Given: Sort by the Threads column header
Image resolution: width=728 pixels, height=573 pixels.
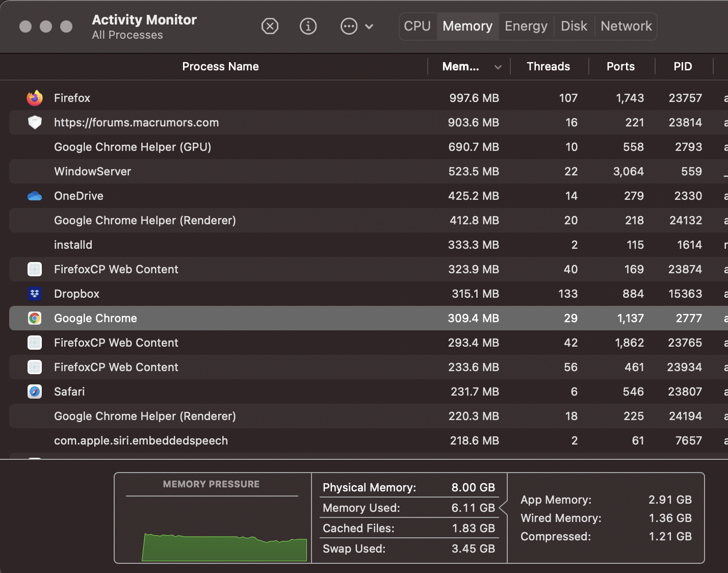Looking at the screenshot, I should [548, 66].
